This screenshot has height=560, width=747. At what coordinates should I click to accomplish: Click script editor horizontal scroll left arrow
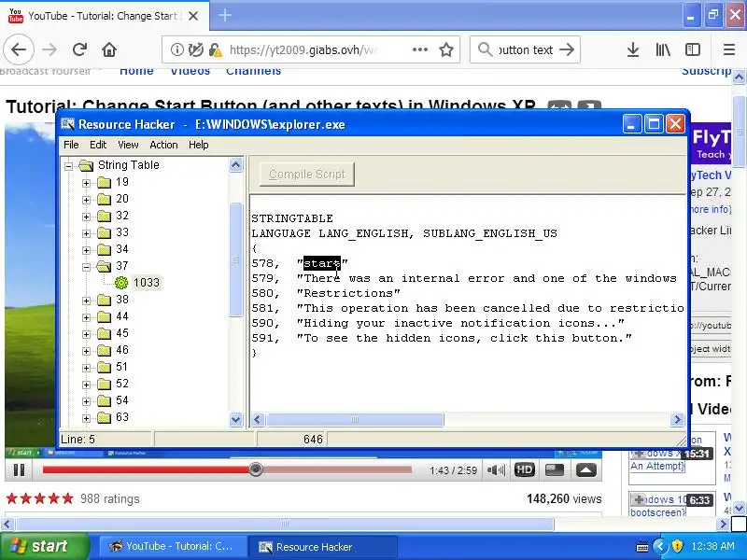[x=258, y=419]
